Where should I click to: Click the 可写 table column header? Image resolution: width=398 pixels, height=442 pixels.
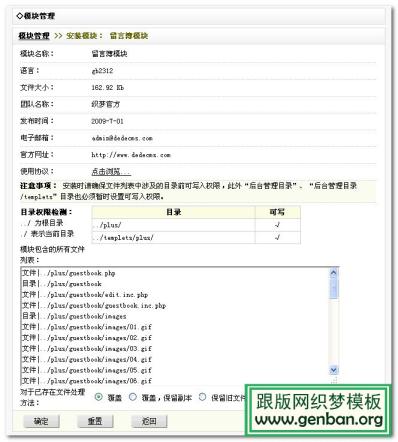(278, 212)
